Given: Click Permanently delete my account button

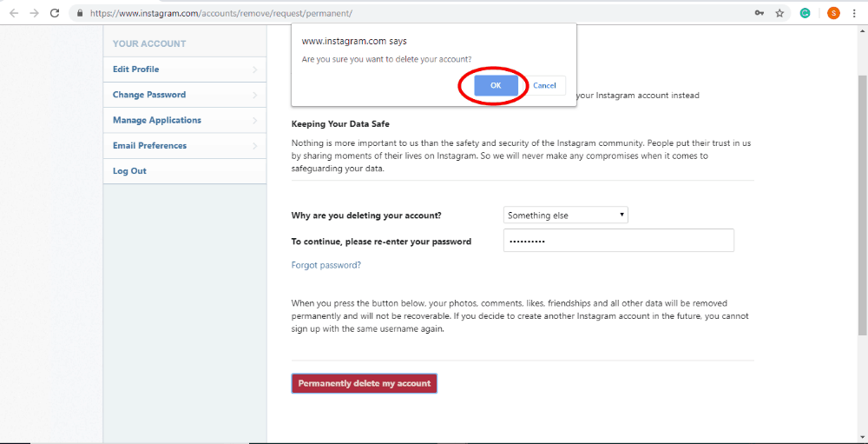Looking at the screenshot, I should point(365,383).
